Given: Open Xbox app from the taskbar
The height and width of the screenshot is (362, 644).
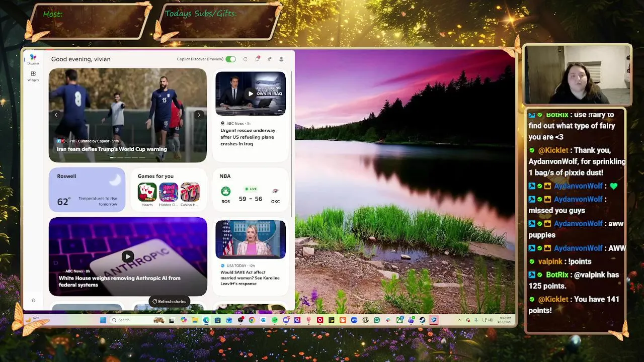Looking at the screenshot, I should coord(399,320).
